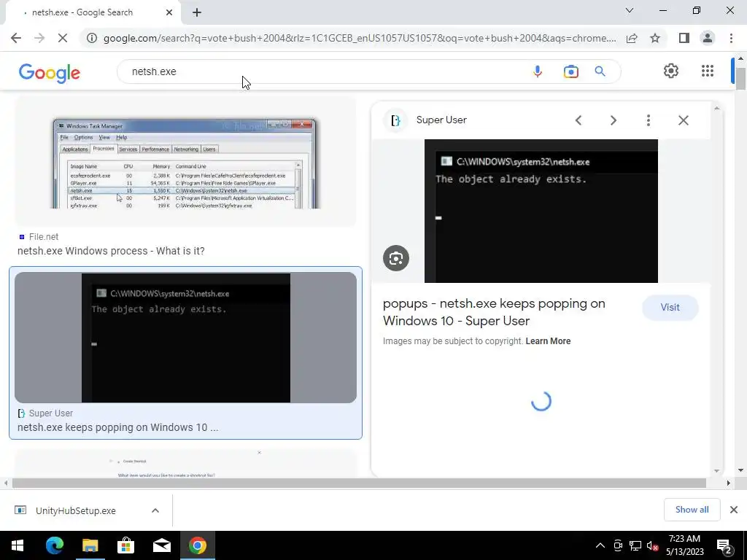Viewport: 747px width, 560px height.
Task: Open Google quick settings gear
Action: [x=671, y=71]
